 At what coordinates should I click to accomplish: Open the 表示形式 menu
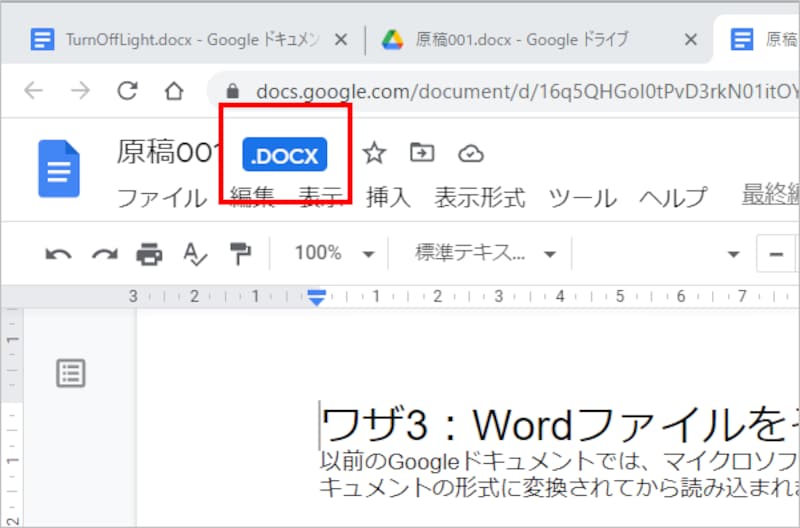click(x=480, y=197)
